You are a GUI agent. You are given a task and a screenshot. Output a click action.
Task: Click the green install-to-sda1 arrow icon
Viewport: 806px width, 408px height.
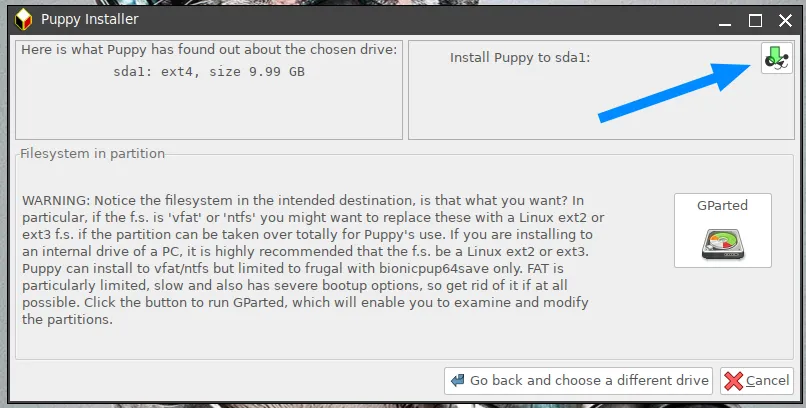(x=776, y=58)
